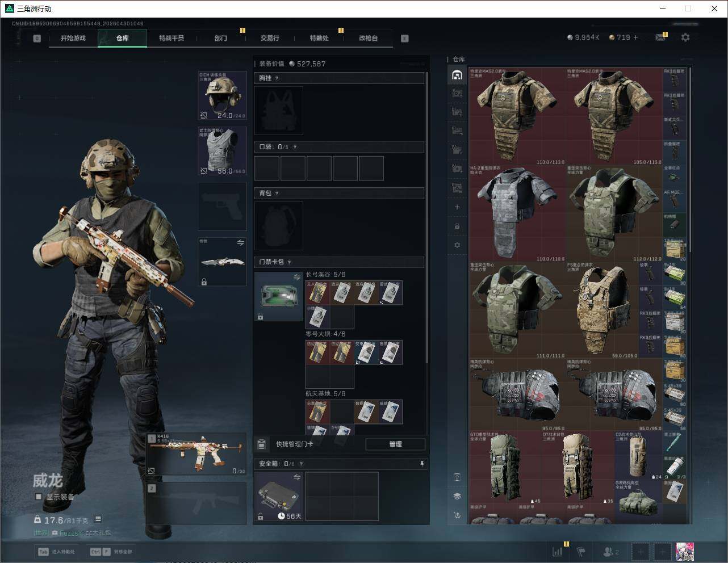Select the 仓库 tab
Viewport: 728px width, 563px height.
pos(123,38)
